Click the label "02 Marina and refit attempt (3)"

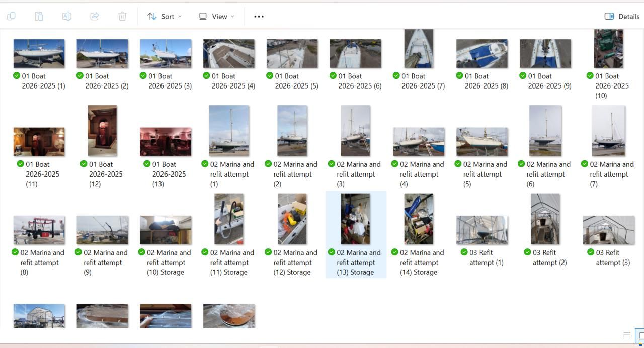[359, 174]
